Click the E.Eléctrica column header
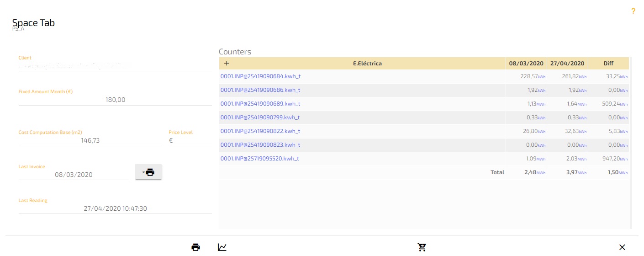644x256 pixels. pyautogui.click(x=367, y=64)
